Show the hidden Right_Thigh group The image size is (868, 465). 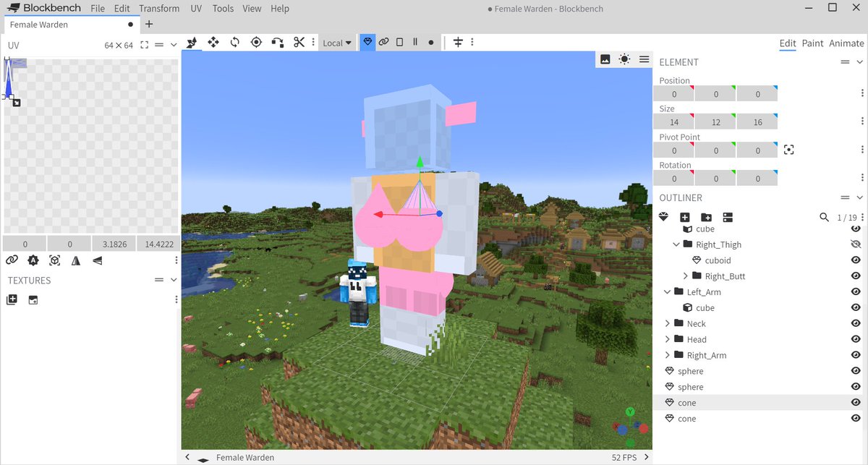856,244
